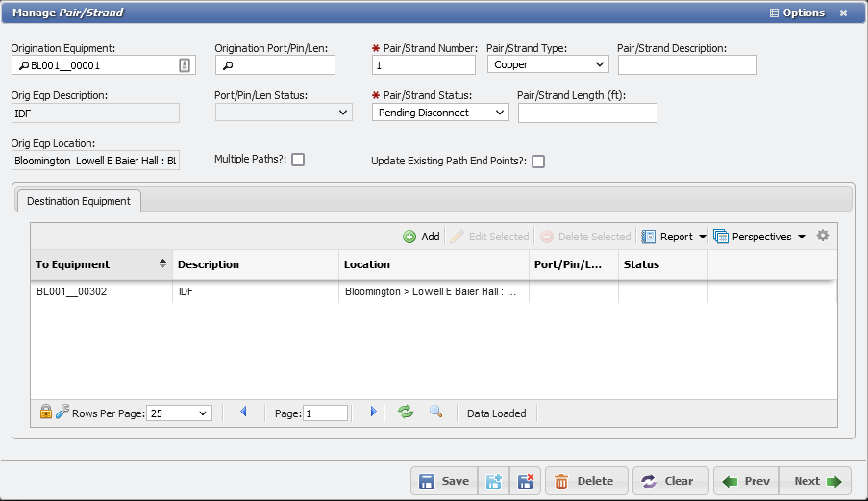Open Rows Per Page dropdown
Viewport: 868px width, 501px height.
[x=178, y=413]
